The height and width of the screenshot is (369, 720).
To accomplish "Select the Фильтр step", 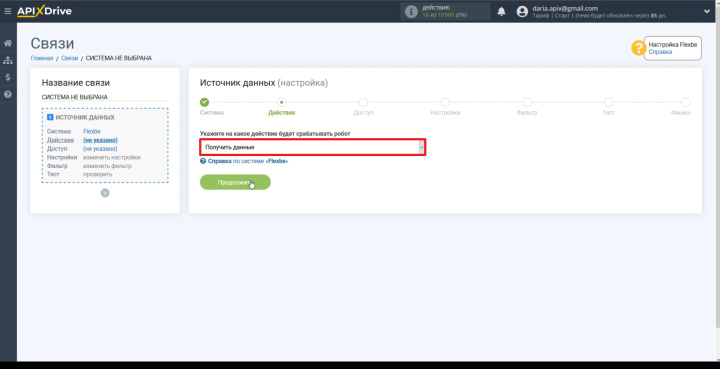I will tap(527, 102).
